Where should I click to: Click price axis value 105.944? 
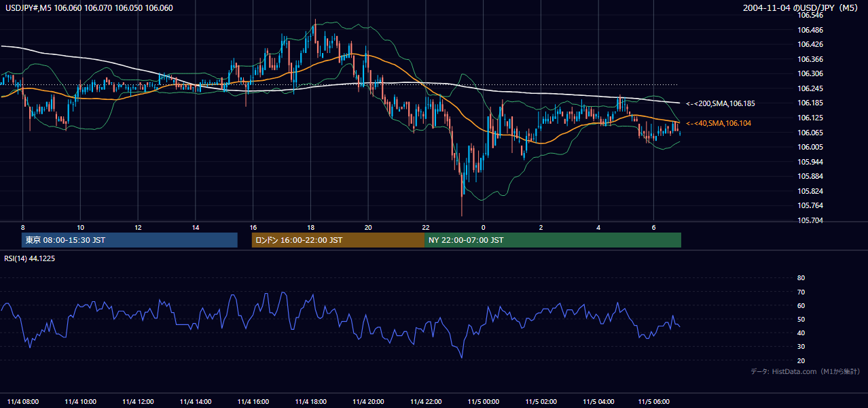pos(811,162)
